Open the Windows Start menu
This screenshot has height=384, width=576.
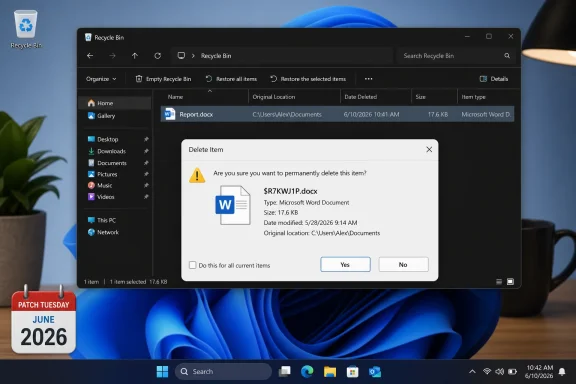pos(162,372)
